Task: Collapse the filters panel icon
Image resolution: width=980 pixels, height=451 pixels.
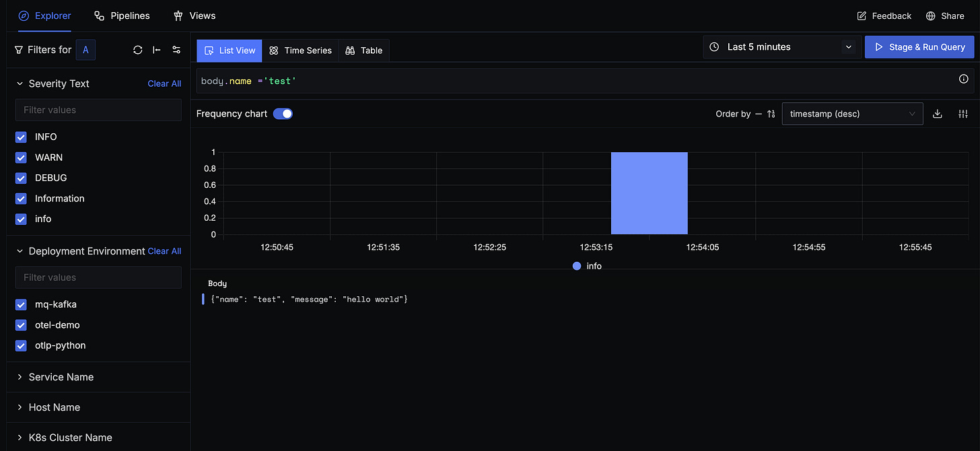Action: click(157, 50)
